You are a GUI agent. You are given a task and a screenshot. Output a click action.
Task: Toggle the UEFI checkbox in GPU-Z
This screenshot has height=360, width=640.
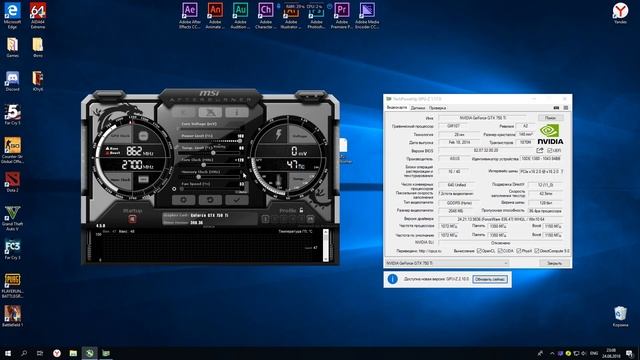[x=549, y=151]
